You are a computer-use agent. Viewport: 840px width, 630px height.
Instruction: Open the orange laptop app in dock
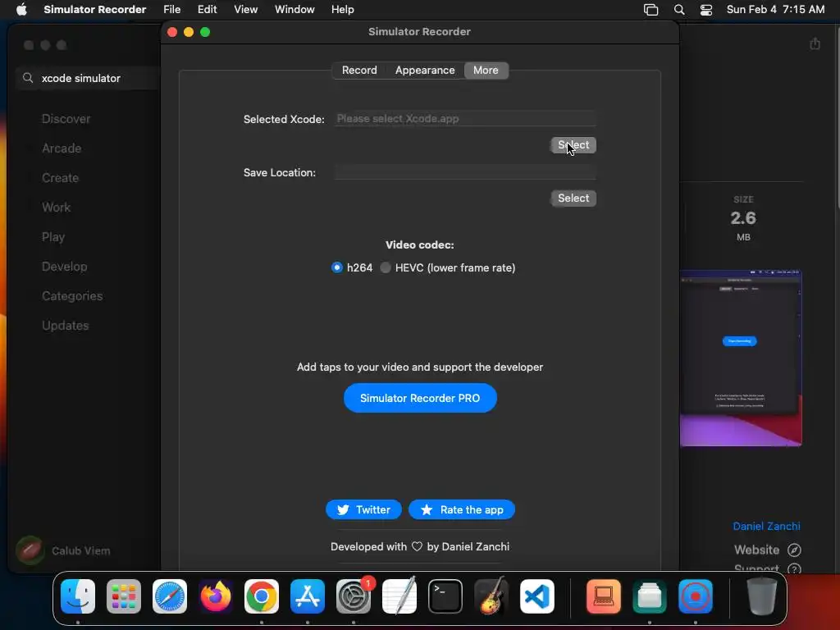point(604,596)
